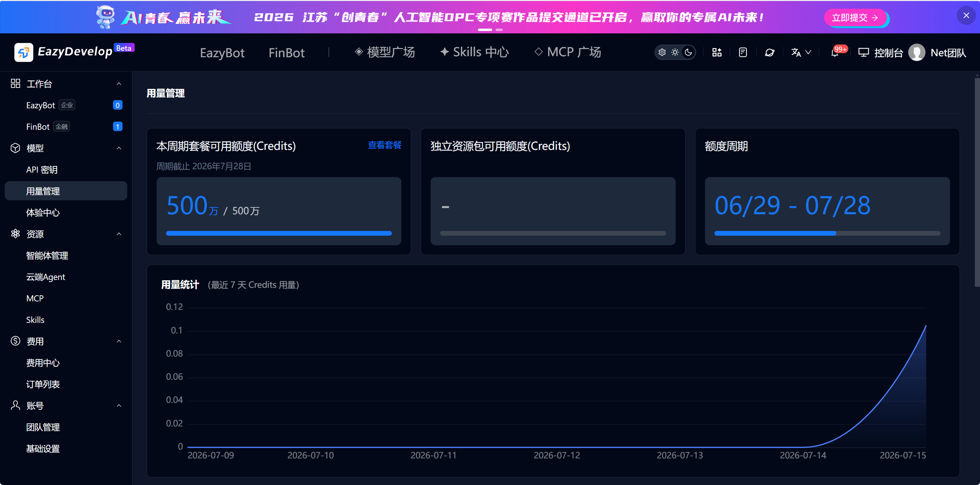This screenshot has width=980, height=485.
Task: Click the Net团队 user avatar
Action: (916, 52)
